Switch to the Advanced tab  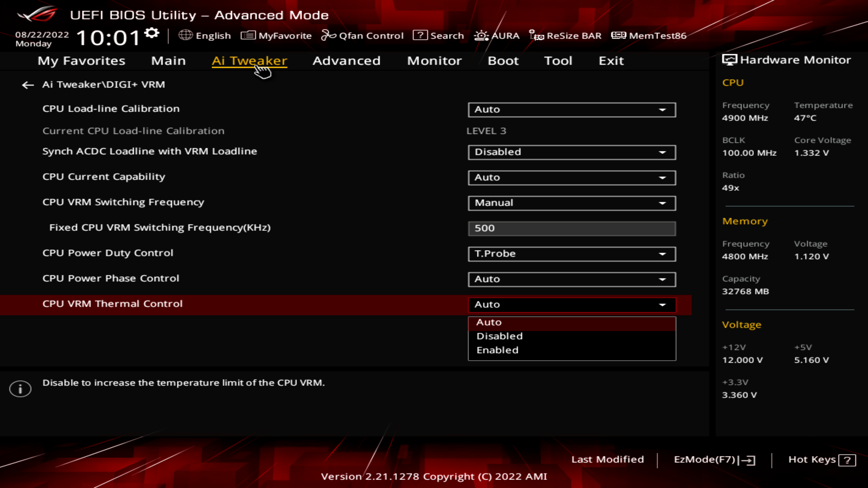pos(346,61)
